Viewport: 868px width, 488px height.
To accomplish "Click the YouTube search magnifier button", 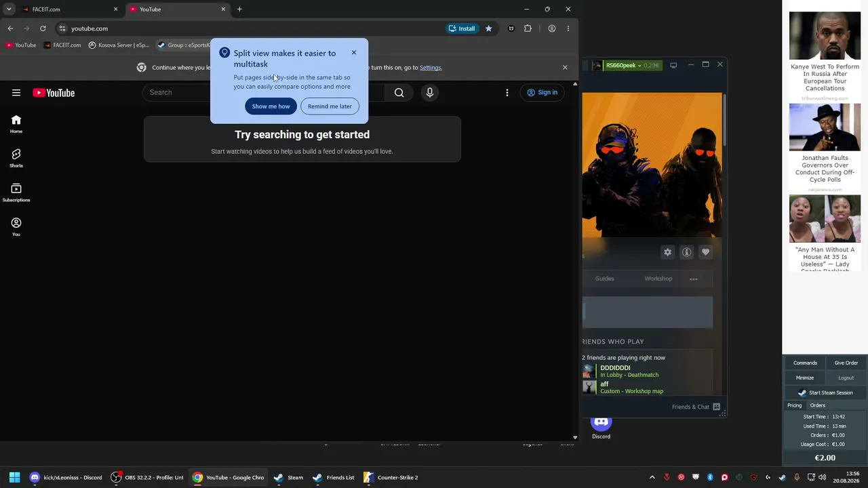I will [399, 93].
